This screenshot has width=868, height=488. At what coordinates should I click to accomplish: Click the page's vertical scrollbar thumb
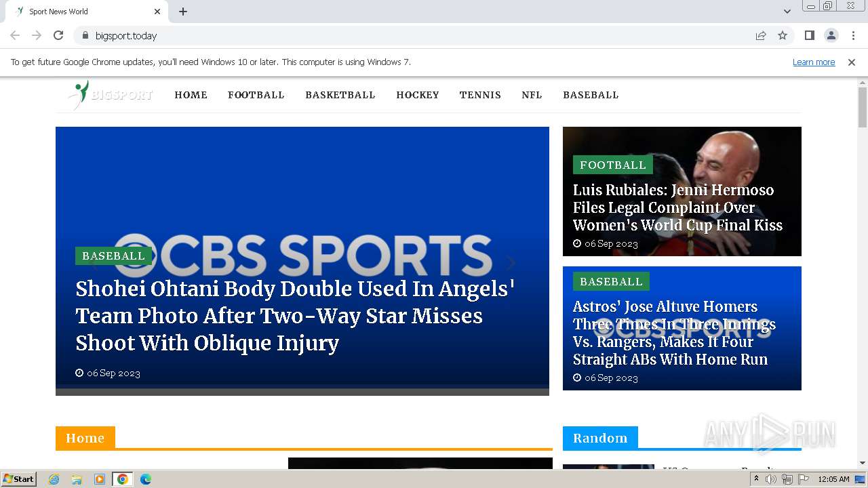coord(863,107)
